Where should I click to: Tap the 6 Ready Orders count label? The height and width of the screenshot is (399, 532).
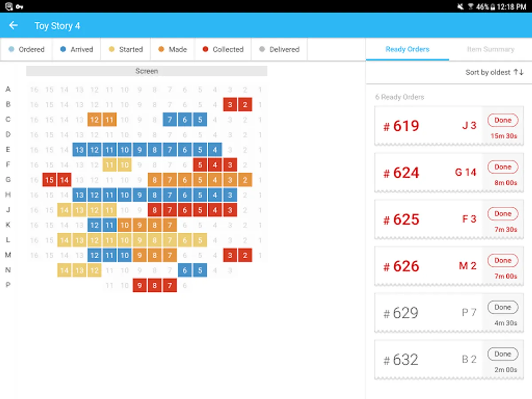(x=399, y=97)
